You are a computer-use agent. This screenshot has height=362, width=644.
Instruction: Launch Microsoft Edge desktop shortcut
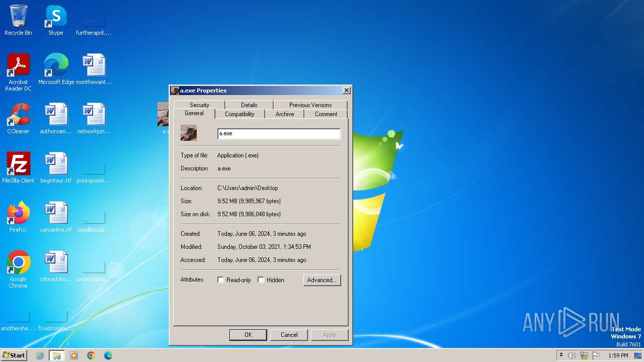[56, 69]
